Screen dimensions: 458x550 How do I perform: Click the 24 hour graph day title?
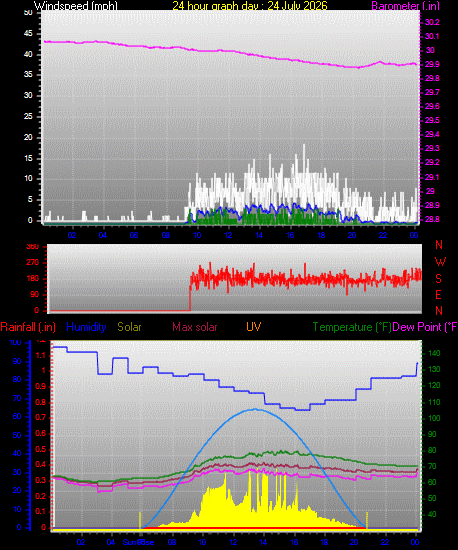[250, 6]
